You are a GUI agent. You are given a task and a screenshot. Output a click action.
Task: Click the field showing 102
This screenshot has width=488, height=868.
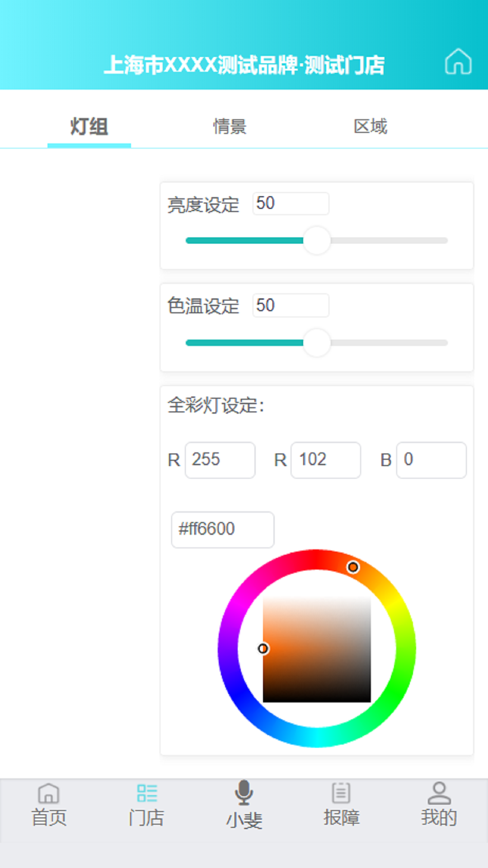point(326,460)
